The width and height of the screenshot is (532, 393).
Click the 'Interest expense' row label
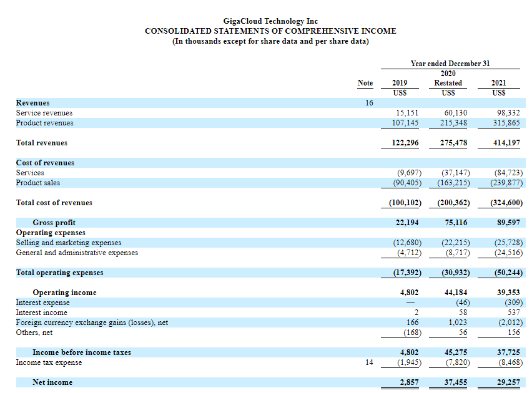pyautogui.click(x=42, y=303)
